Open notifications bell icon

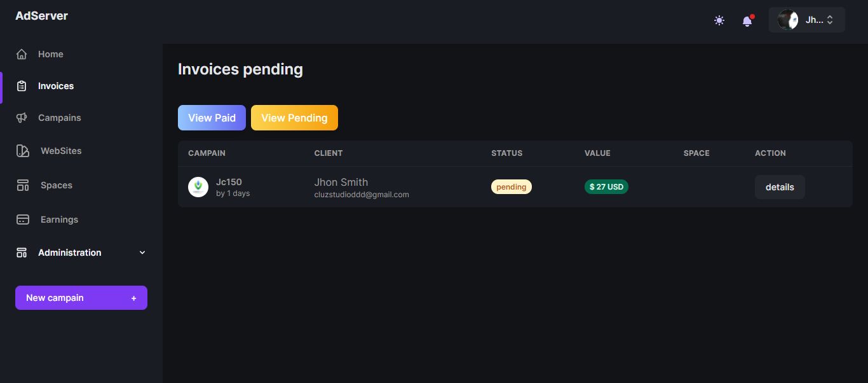click(747, 21)
